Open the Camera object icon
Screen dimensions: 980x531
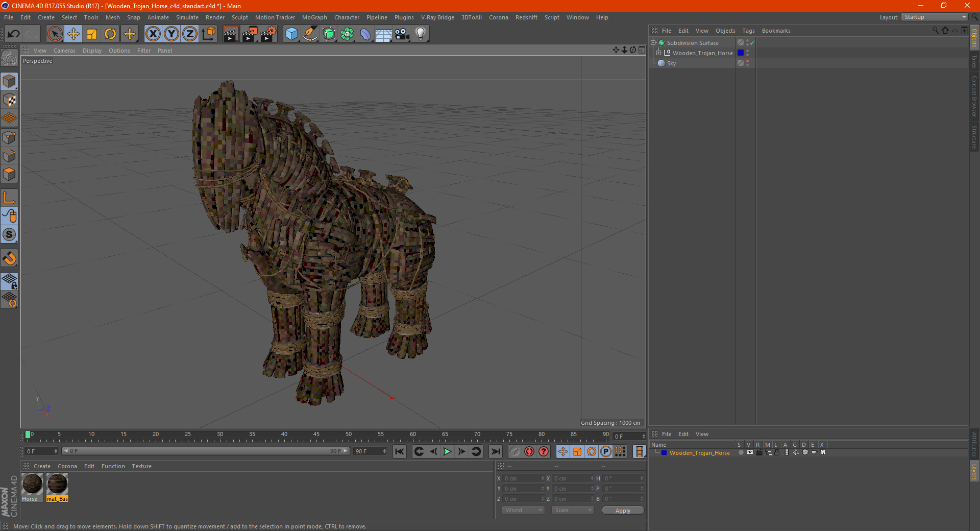(402, 34)
